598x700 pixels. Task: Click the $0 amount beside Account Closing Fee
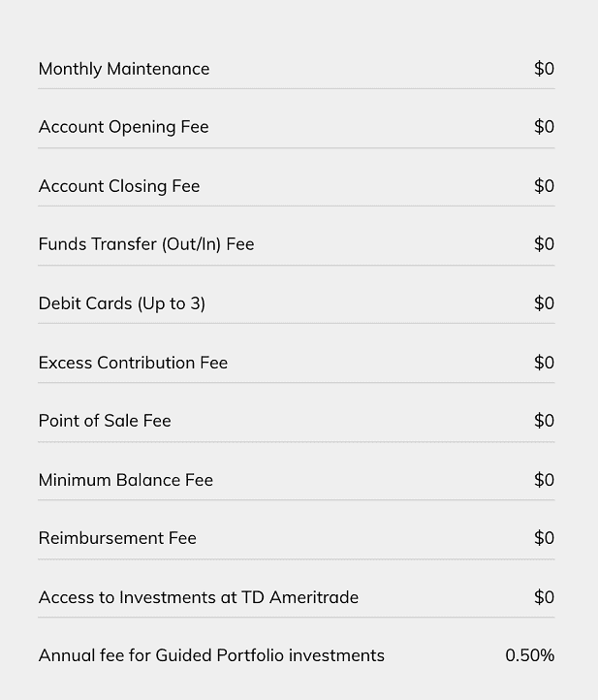click(544, 186)
